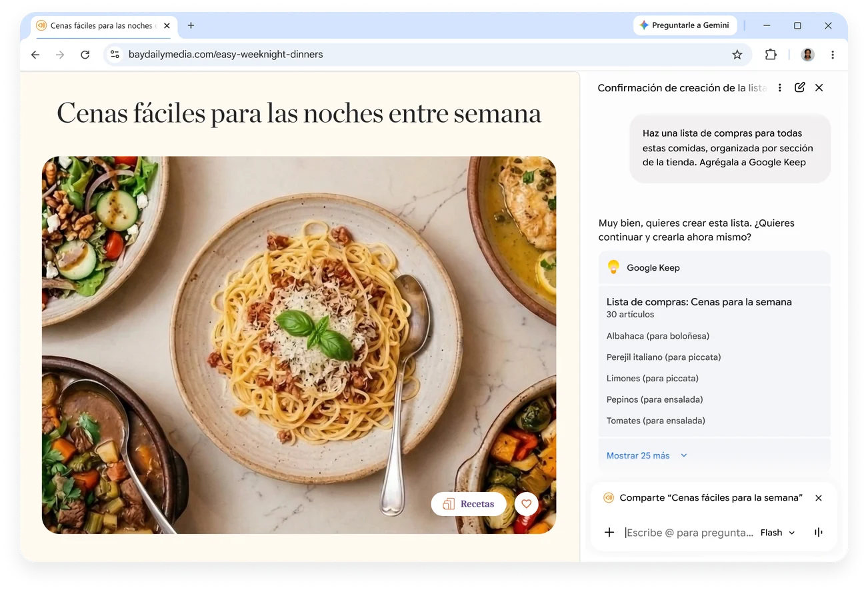Click the Google Keep lightbulb icon
The height and width of the screenshot is (590, 868).
coord(613,267)
